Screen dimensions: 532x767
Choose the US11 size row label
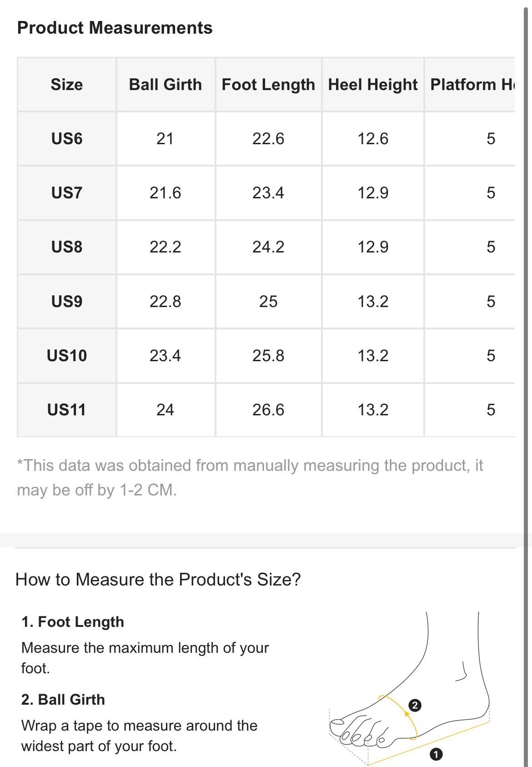(67, 409)
